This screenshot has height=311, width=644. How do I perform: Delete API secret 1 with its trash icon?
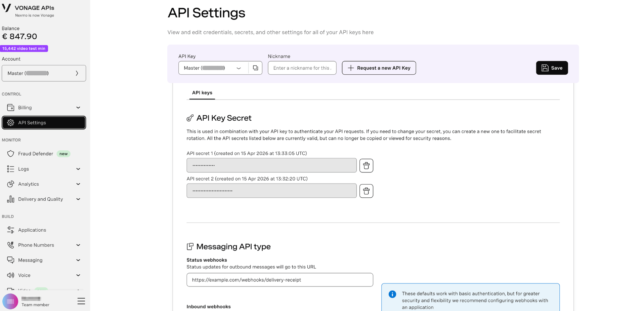point(366,165)
